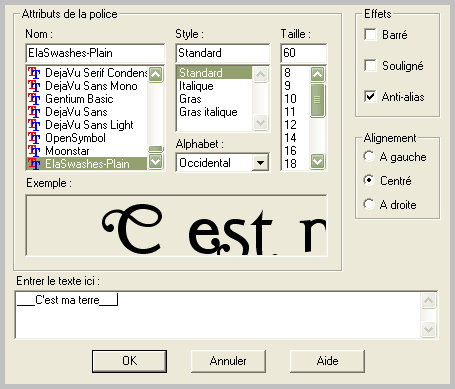Confirm with the OK button
This screenshot has width=455, height=389.
pos(129,361)
